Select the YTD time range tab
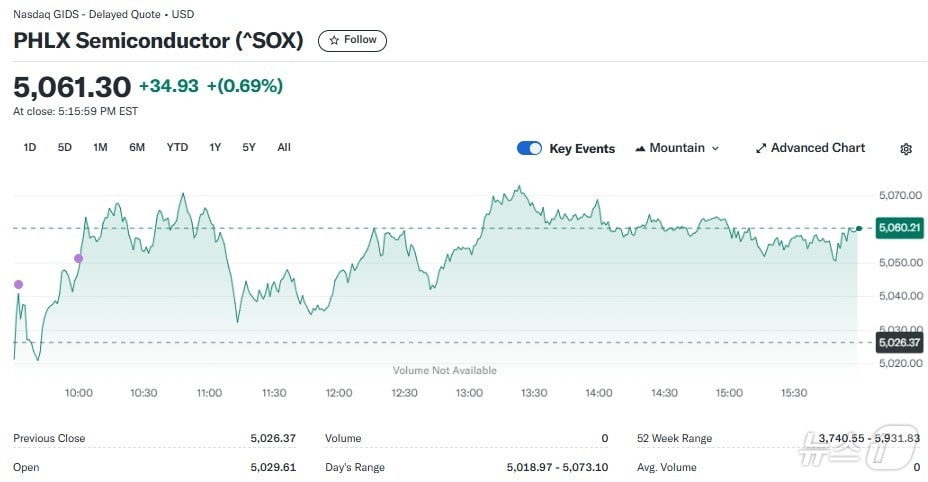 coord(177,147)
